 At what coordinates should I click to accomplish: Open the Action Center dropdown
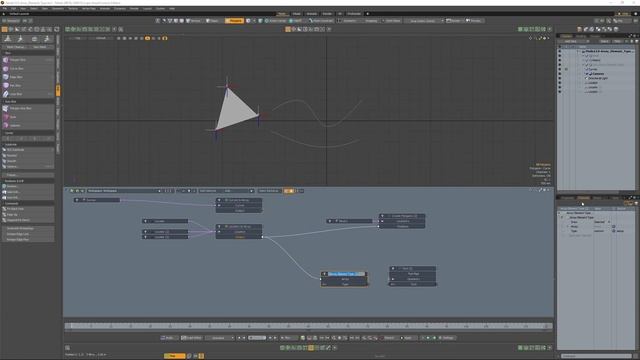pyautogui.click(x=276, y=20)
